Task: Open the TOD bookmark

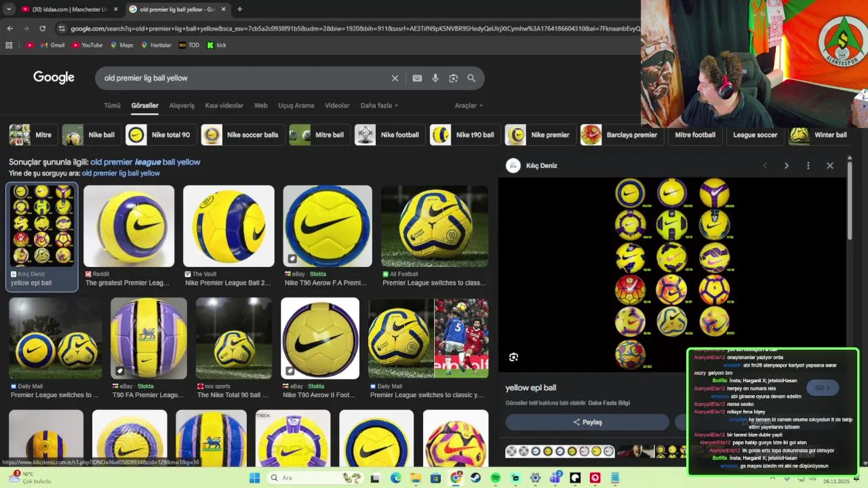Action: (x=189, y=45)
